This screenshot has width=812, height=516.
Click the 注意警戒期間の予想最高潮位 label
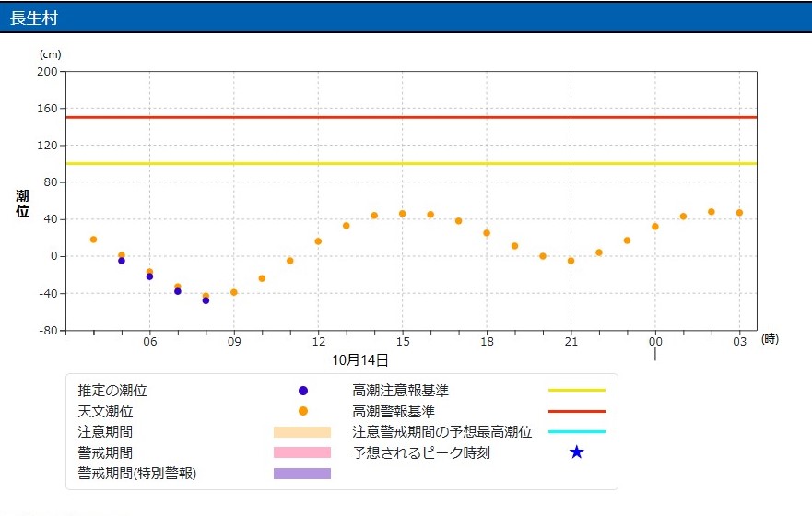coord(442,432)
